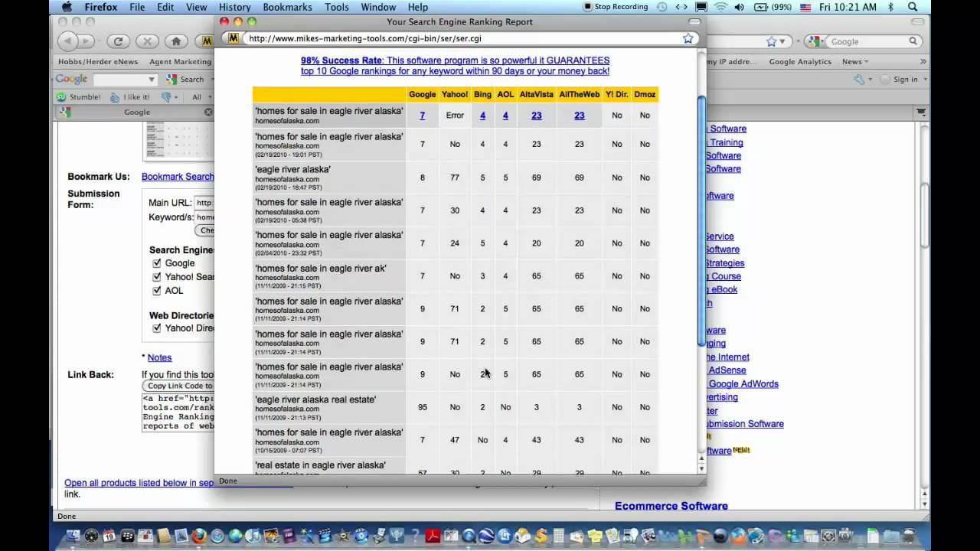The height and width of the screenshot is (551, 980).
Task: Go to the home page via the house icon
Action: (x=176, y=41)
